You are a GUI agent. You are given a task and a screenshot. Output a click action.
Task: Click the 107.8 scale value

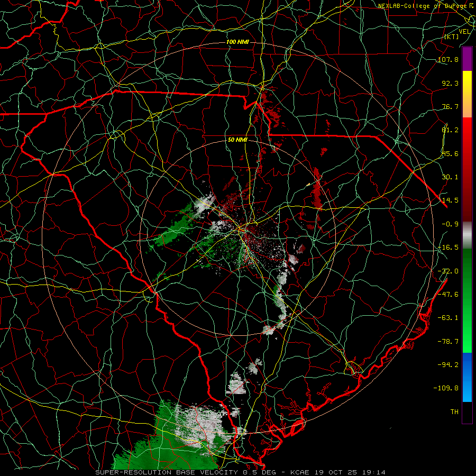(x=448, y=59)
